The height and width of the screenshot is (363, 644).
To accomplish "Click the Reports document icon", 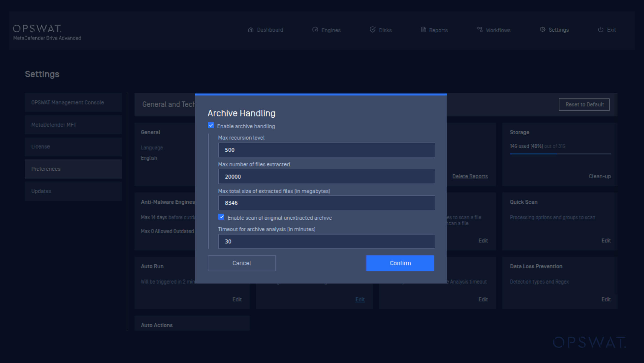I will tap(423, 30).
